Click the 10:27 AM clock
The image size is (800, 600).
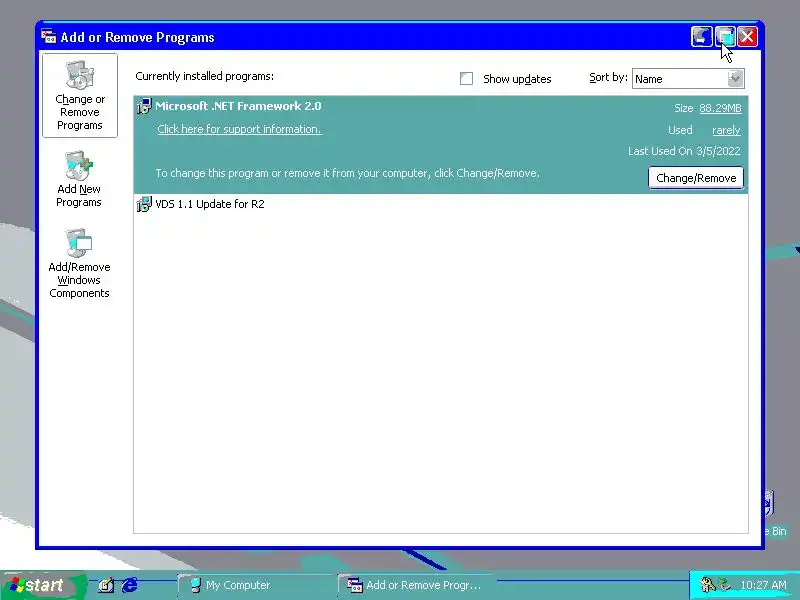pyautogui.click(x=763, y=585)
